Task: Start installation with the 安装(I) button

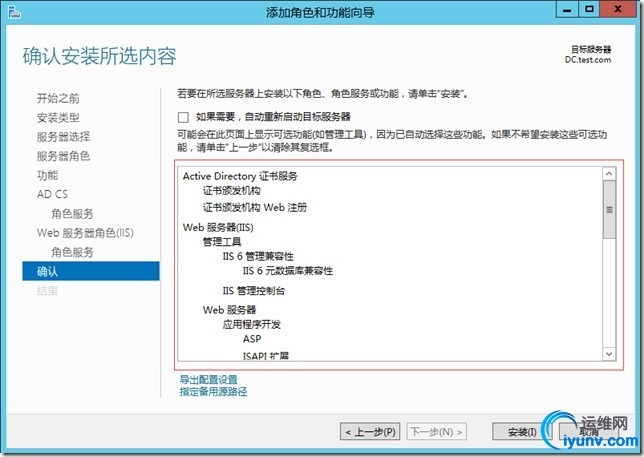Action: click(x=522, y=432)
